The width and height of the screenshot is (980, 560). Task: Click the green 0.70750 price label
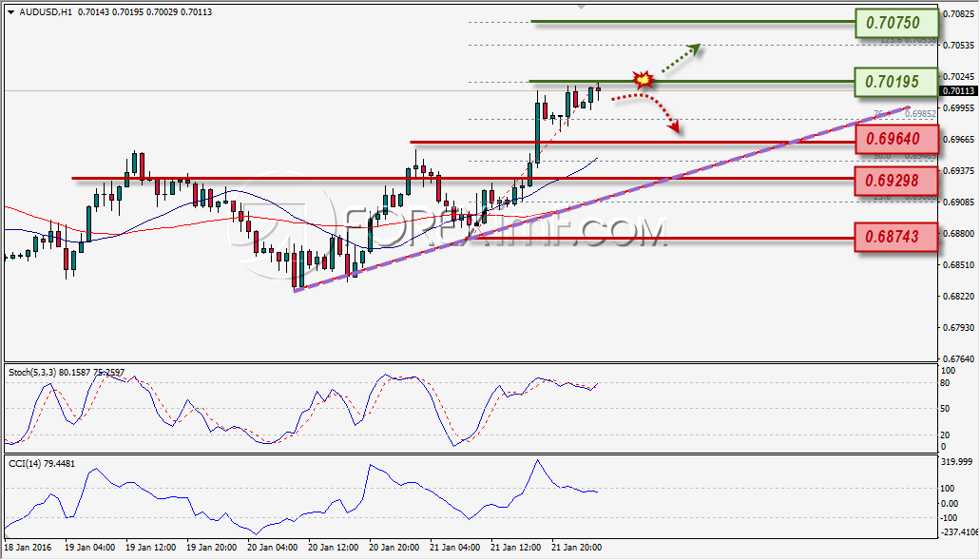pyautogui.click(x=895, y=23)
